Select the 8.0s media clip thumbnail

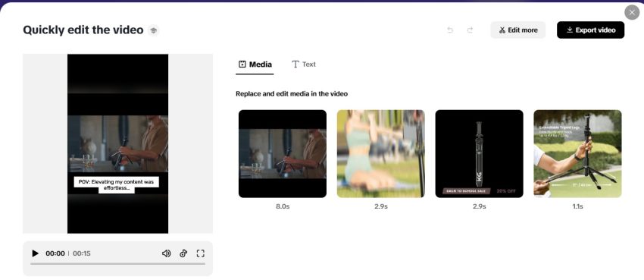(x=283, y=154)
